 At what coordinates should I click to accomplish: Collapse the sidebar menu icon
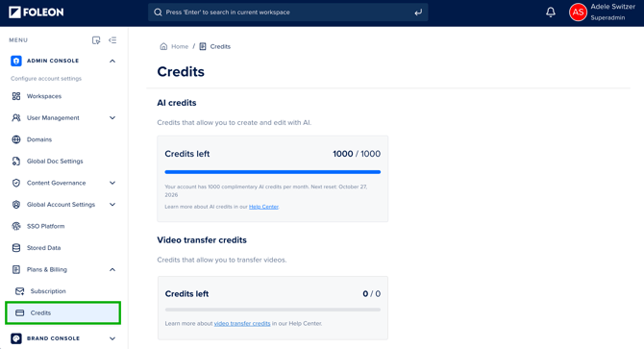112,40
